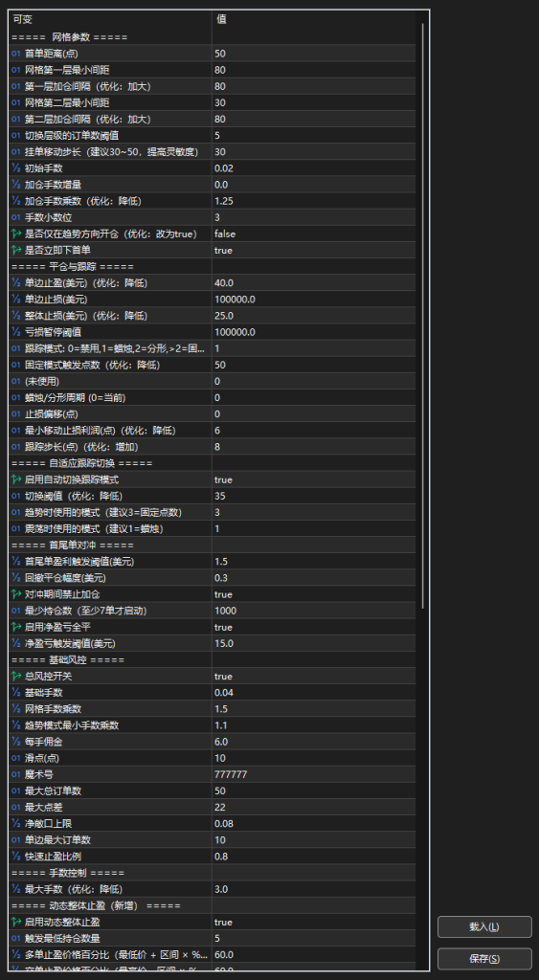
Task: Click the double-type icon beside 每手佣金
Action: pos(16,742)
